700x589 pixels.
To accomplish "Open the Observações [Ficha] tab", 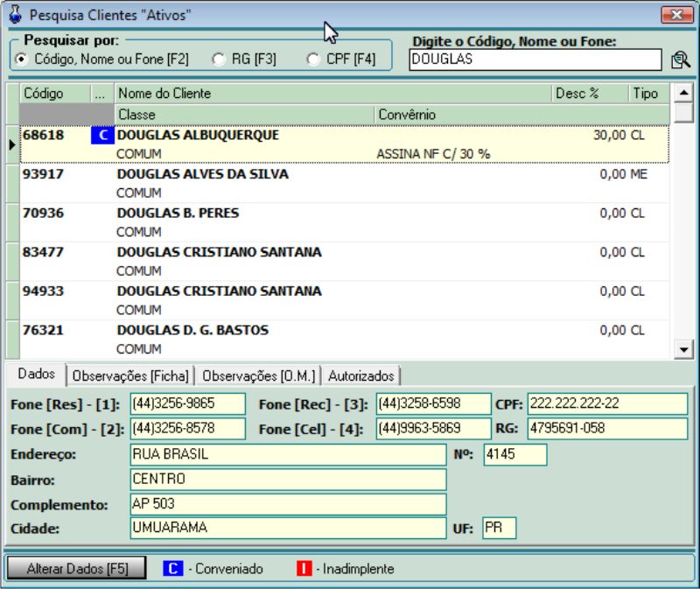I will click(x=130, y=375).
